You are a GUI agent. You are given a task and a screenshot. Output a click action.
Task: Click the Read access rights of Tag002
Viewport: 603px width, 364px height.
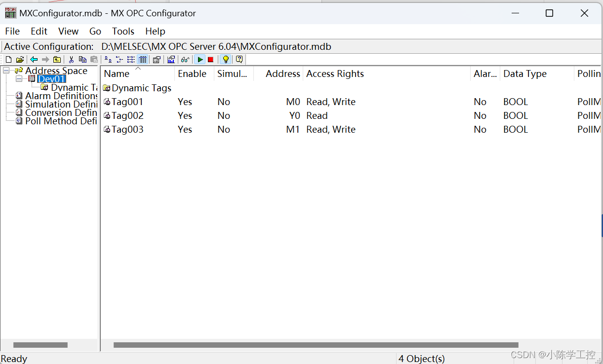(317, 115)
